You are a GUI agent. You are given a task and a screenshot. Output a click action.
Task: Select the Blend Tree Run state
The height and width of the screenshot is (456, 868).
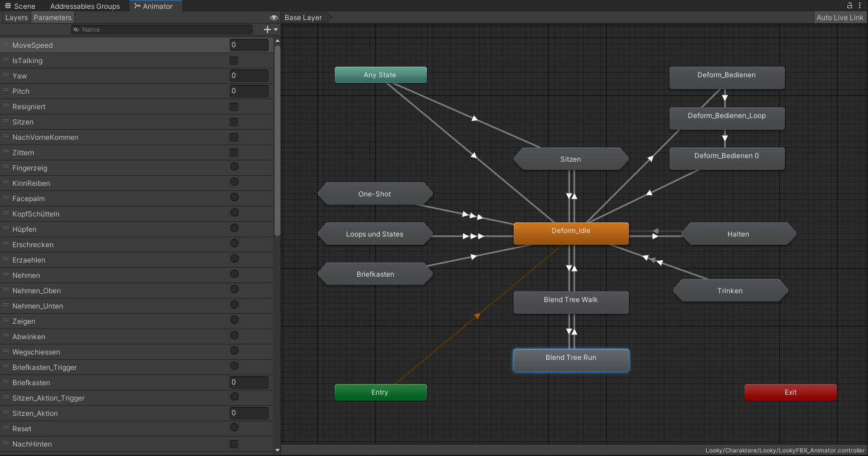(x=571, y=360)
